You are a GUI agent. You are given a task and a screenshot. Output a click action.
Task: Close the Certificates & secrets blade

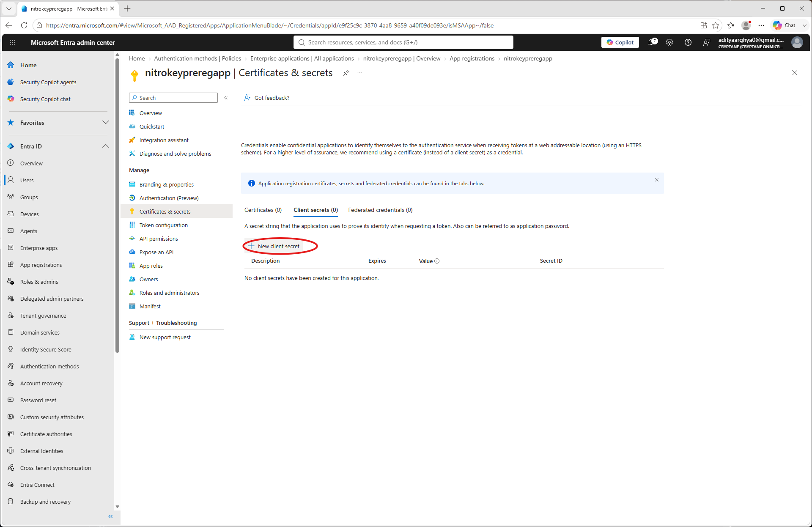pyautogui.click(x=795, y=73)
